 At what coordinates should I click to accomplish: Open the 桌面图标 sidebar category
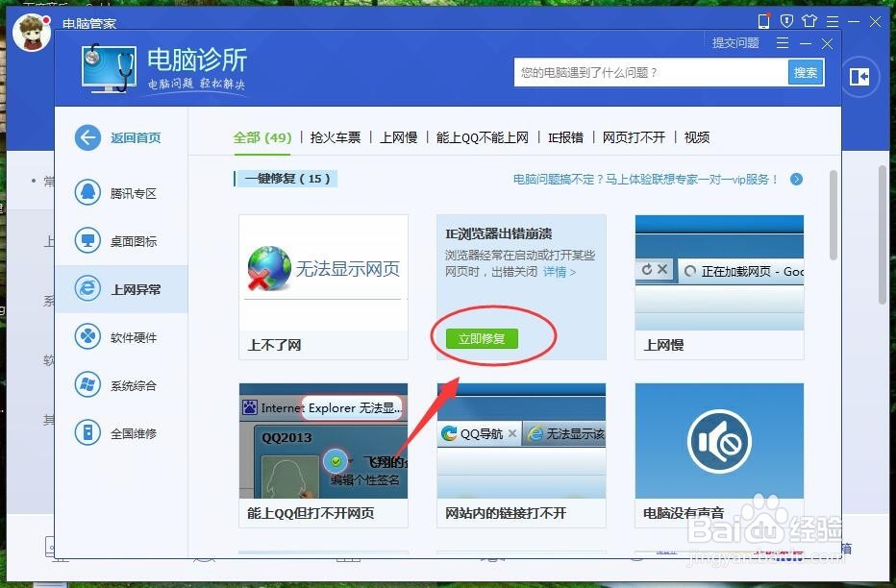[115, 241]
